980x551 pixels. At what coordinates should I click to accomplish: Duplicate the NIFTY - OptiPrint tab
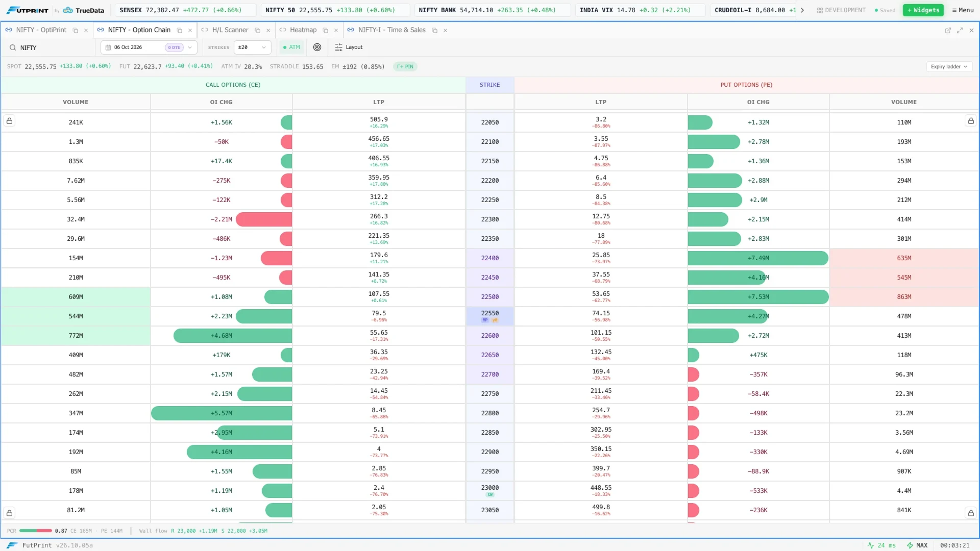tap(76, 31)
